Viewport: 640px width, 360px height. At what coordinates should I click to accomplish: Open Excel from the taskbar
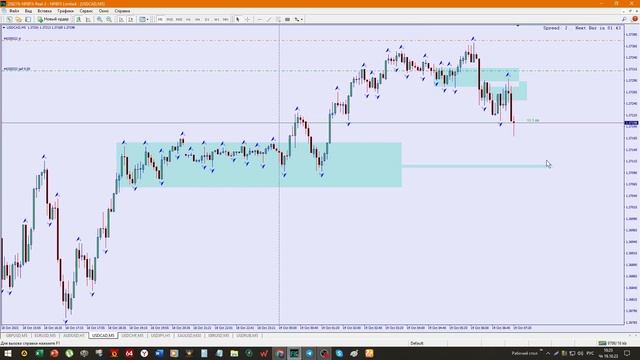click(39, 353)
